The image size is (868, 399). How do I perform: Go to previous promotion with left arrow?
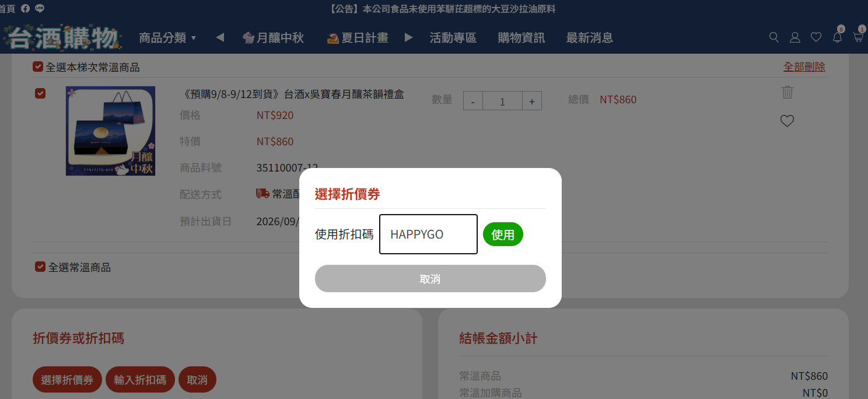click(220, 37)
